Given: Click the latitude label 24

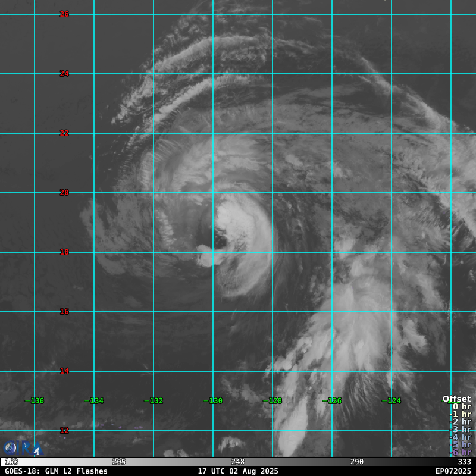Looking at the screenshot, I should 64,73.
